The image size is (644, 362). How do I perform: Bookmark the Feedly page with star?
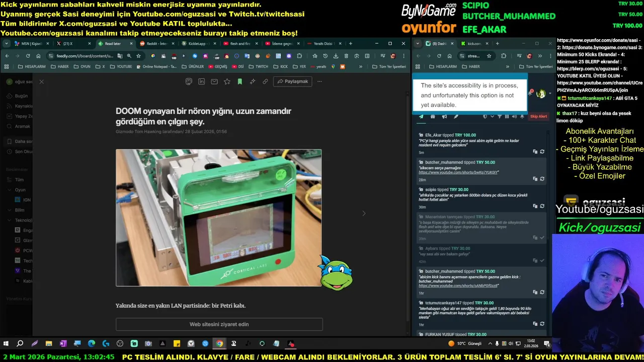click(x=138, y=56)
